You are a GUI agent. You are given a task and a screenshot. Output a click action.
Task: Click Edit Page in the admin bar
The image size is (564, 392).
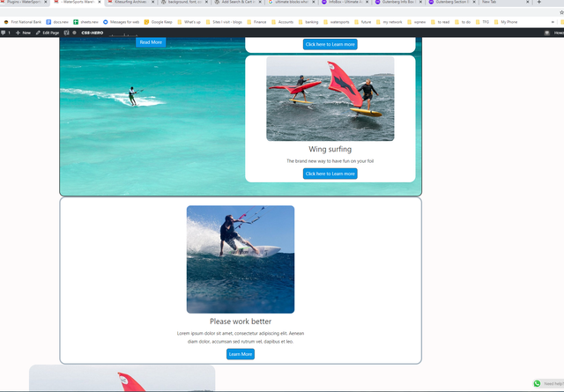pos(48,33)
